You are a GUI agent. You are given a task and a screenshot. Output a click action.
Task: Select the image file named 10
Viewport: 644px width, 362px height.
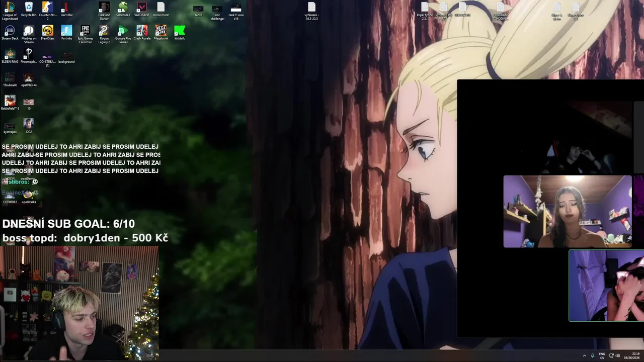[x=29, y=104]
